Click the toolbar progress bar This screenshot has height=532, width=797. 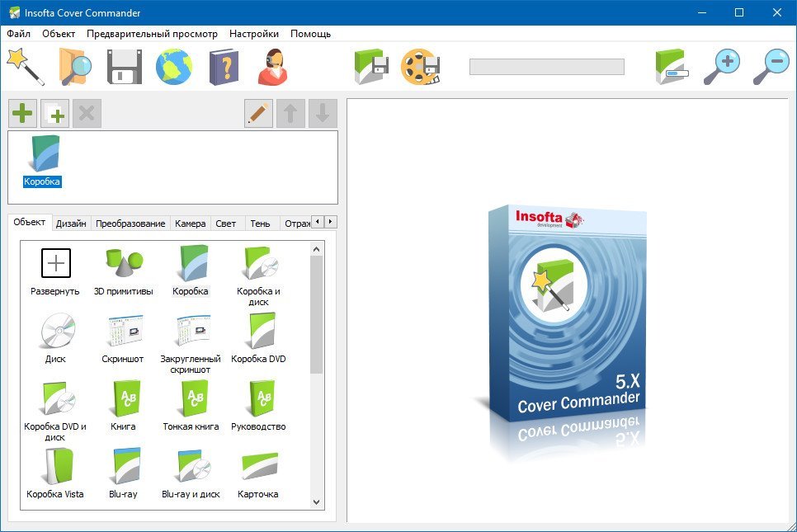[x=547, y=67]
